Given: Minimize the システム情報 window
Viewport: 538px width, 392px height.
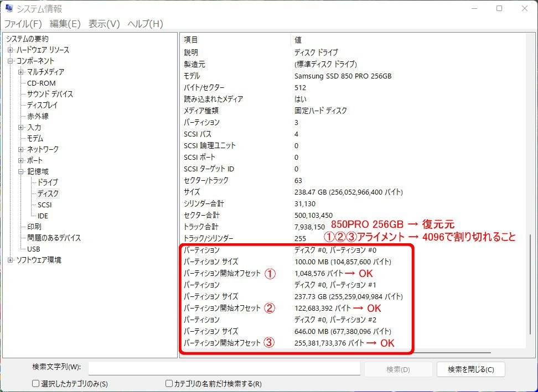Looking at the screenshot, I should pyautogui.click(x=475, y=8).
